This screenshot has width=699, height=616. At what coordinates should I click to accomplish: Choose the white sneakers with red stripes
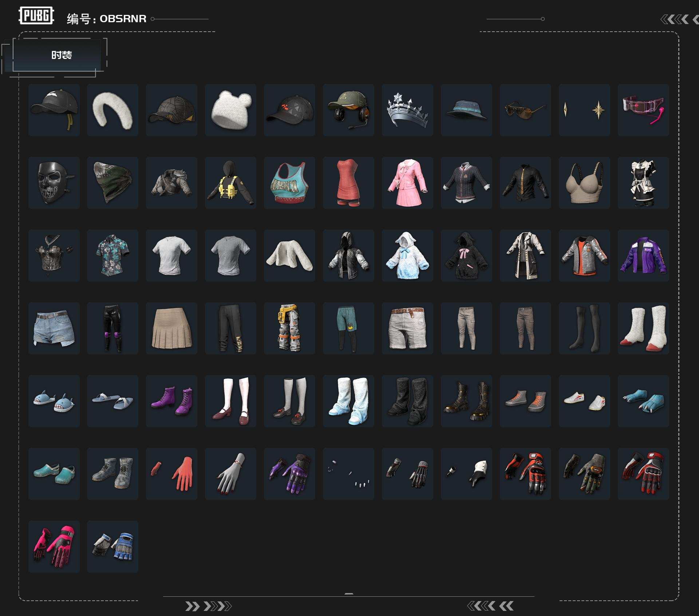[584, 401]
